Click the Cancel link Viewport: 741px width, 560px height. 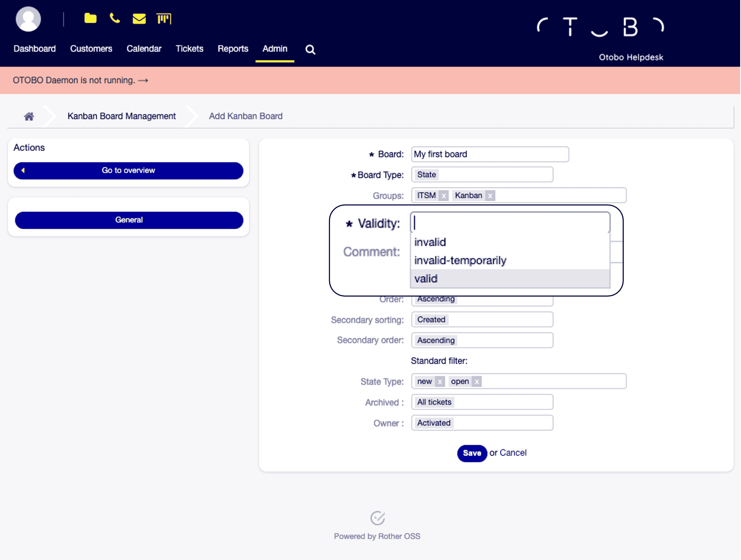513,453
